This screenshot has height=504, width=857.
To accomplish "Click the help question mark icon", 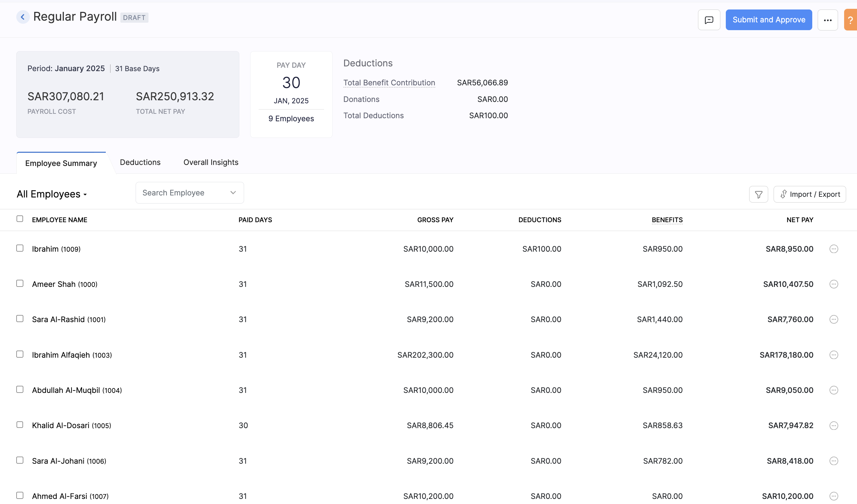I will click(x=851, y=19).
